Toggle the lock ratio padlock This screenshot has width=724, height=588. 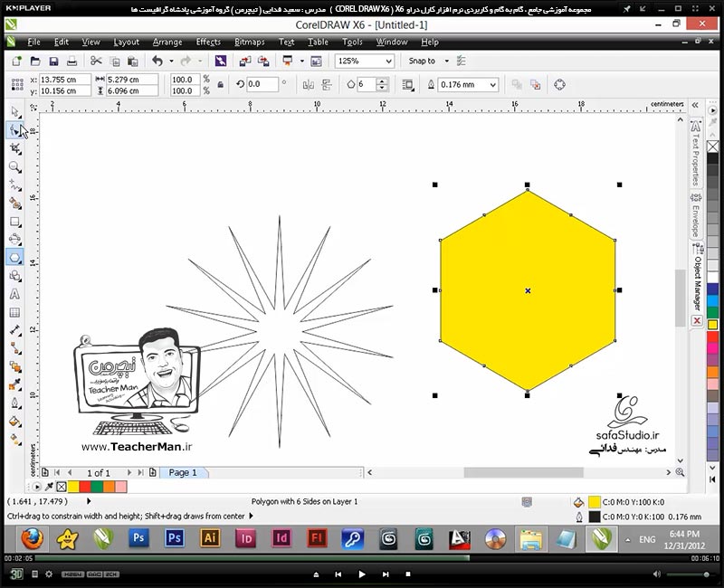pos(221,84)
